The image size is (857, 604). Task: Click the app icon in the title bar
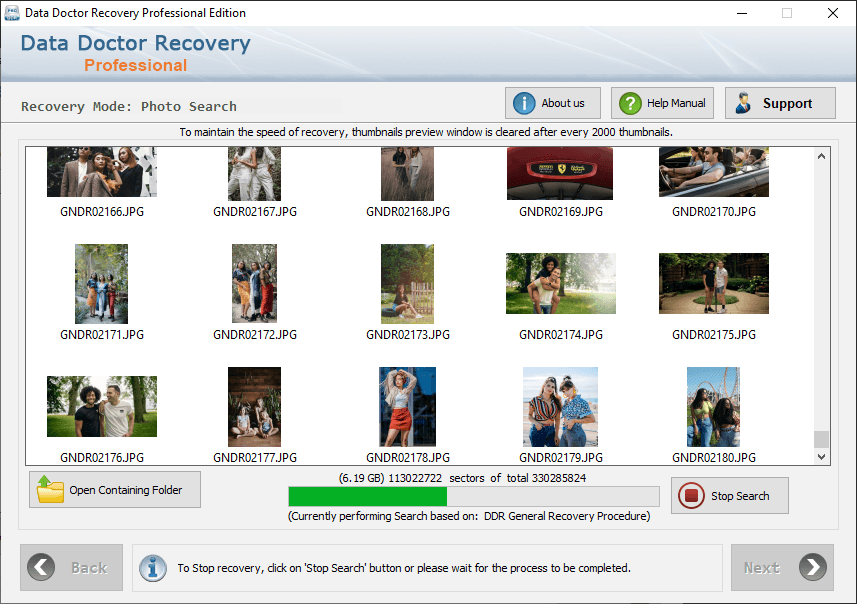tap(11, 13)
